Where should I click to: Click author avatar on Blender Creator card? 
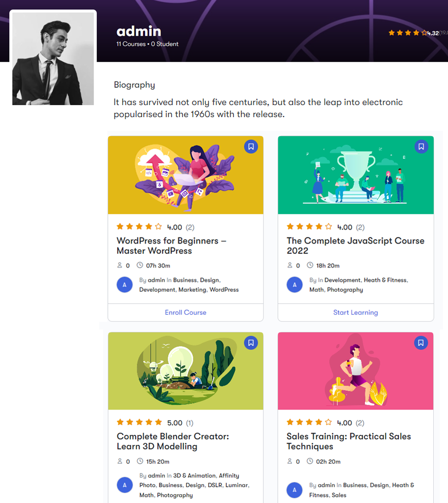point(125,485)
